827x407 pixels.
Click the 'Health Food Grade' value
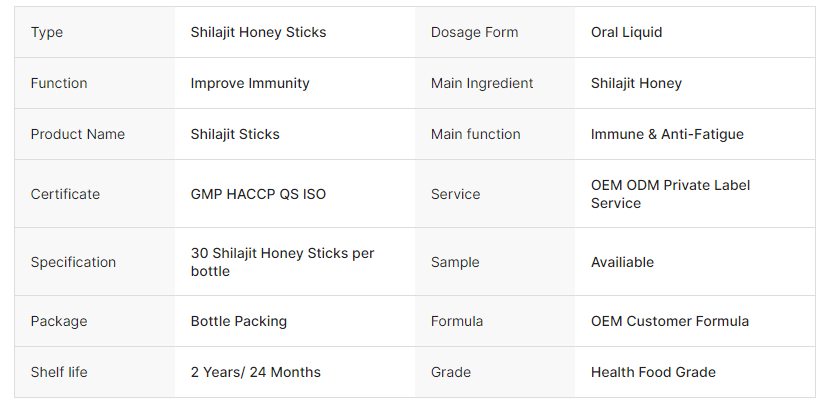[x=653, y=372]
